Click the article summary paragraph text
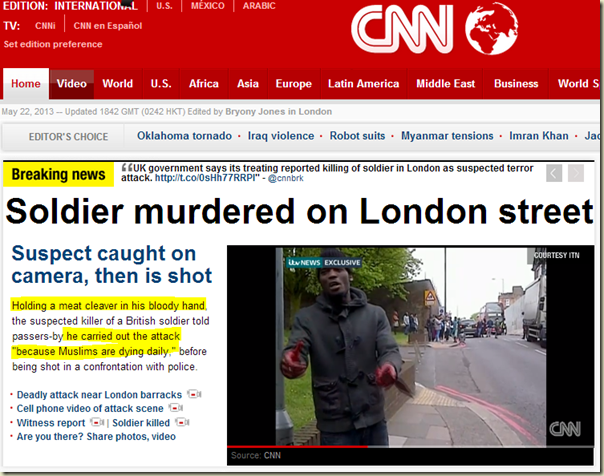The image size is (604, 476). click(x=110, y=336)
